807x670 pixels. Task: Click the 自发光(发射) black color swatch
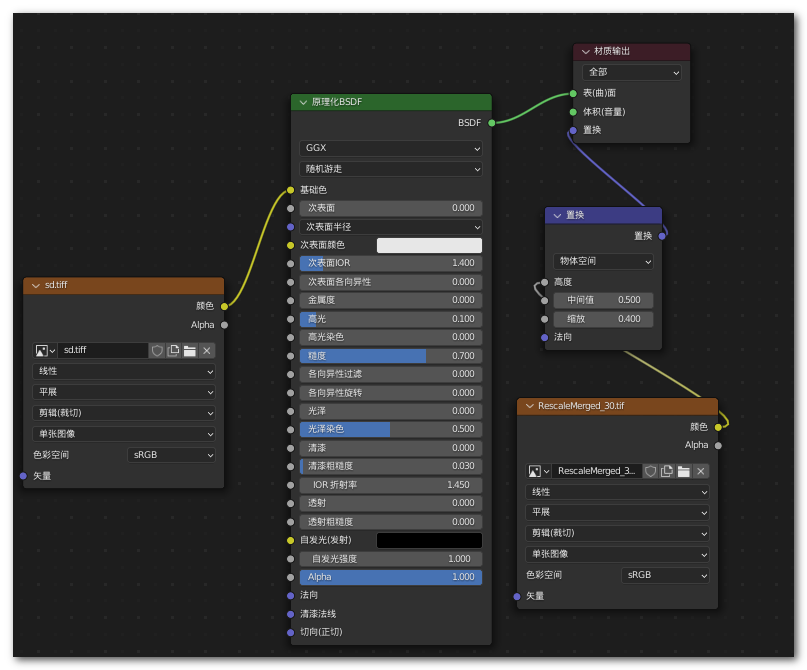point(429,540)
